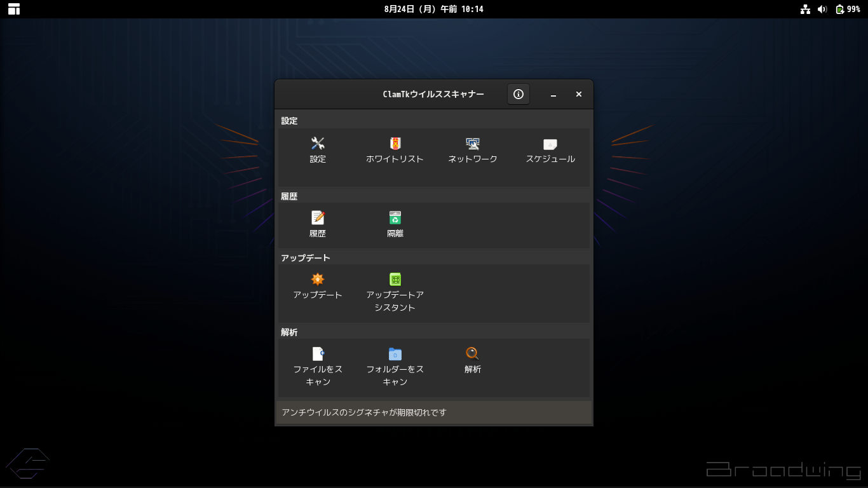The width and height of the screenshot is (868, 488).
Task: Open the 隔離 quarantine icon
Action: tap(395, 218)
